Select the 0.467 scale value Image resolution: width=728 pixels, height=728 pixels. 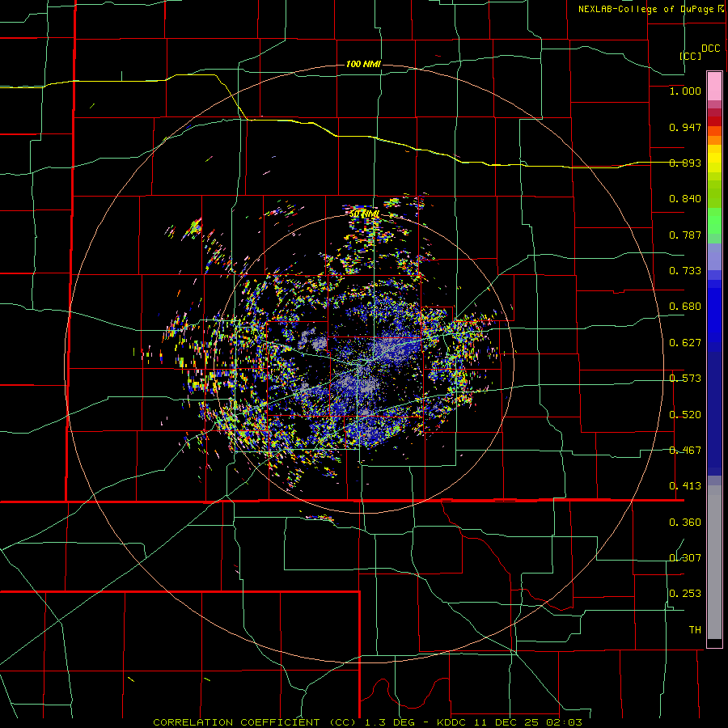pos(685,451)
